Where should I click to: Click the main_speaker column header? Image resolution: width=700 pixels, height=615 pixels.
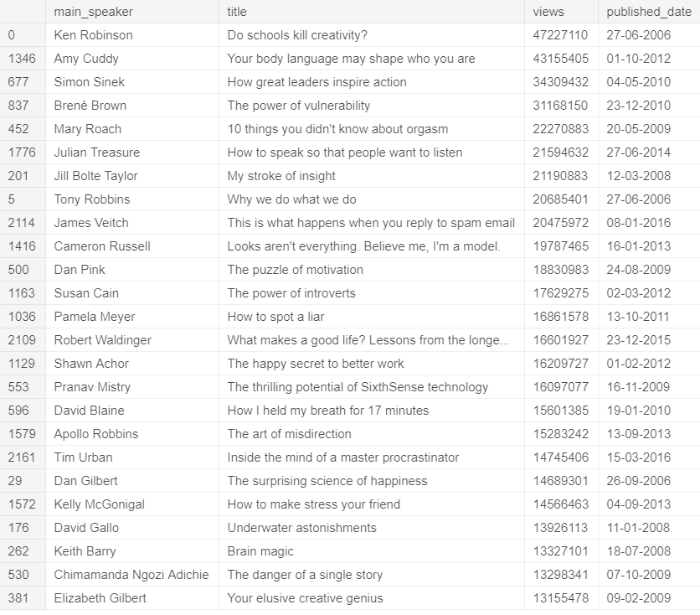pyautogui.click(x=93, y=12)
